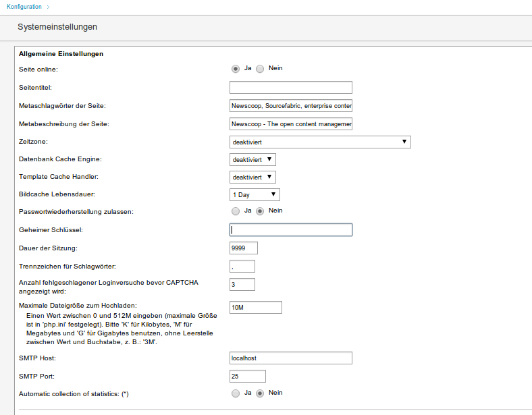Select Nein for Passwortwiederherstellung zulassen

[x=260, y=212]
